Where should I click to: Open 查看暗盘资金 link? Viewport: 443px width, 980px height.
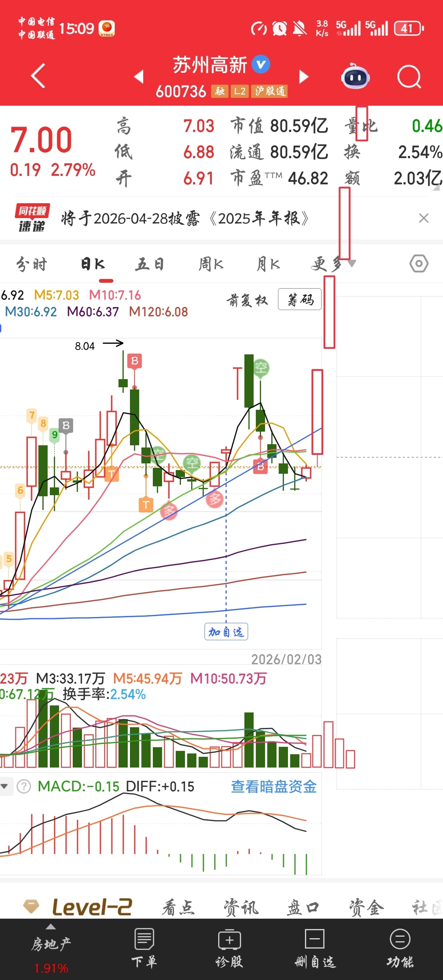pyautogui.click(x=274, y=786)
